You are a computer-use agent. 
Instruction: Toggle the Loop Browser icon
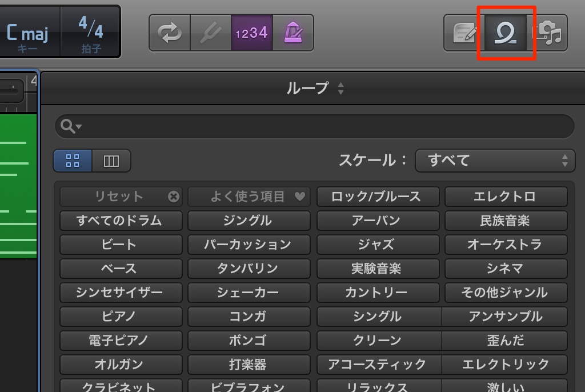coord(506,33)
